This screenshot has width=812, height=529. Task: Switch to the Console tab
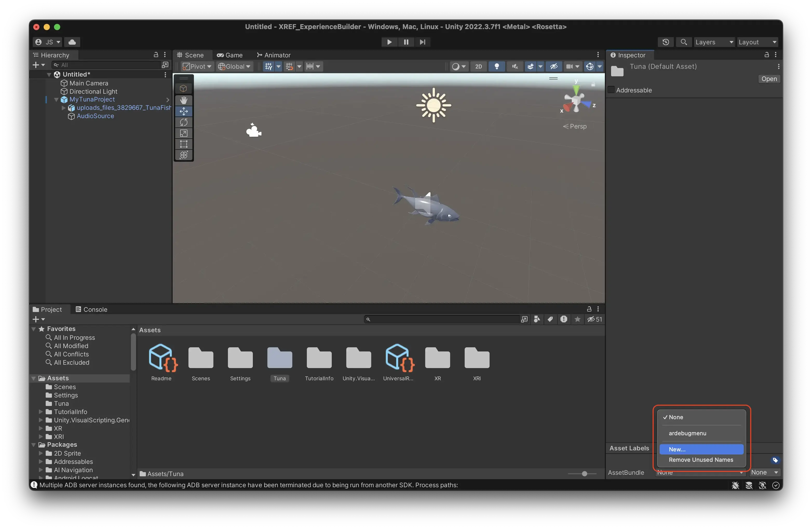[x=91, y=309]
